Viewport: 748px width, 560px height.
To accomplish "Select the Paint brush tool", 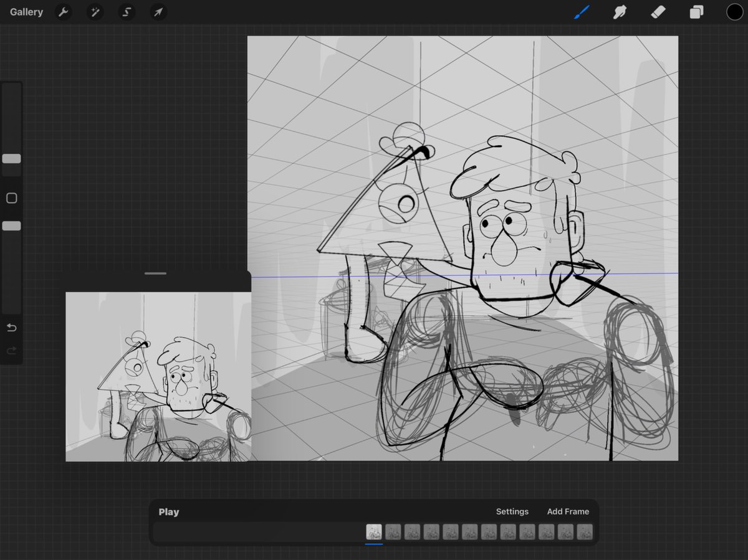I will (582, 12).
